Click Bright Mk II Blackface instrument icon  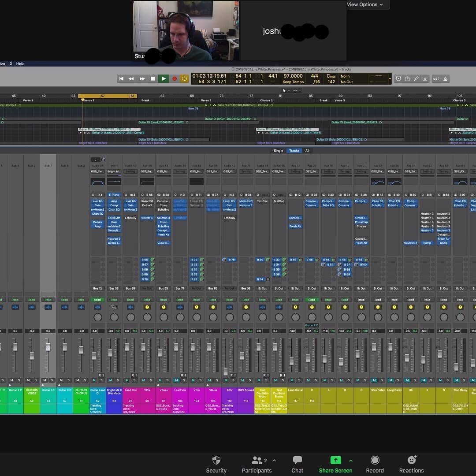114,307
